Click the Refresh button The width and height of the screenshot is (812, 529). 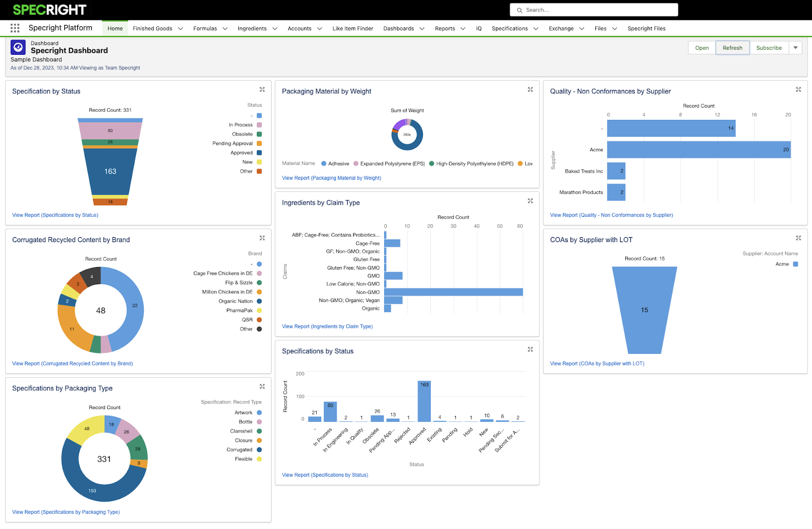[732, 48]
